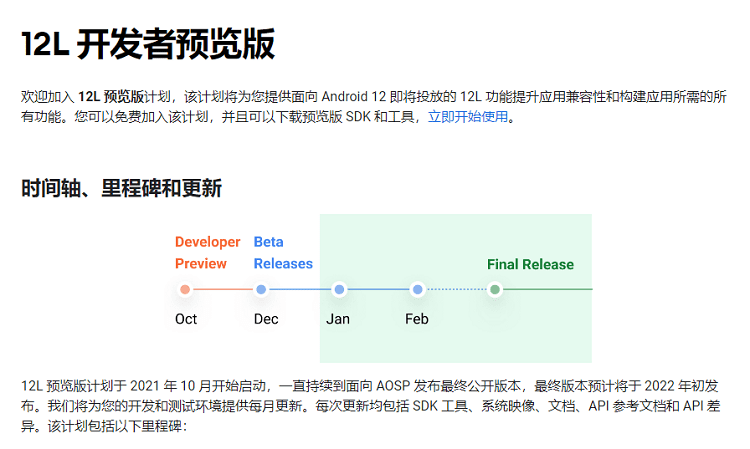Click the Oct month label
This screenshot has width=750, height=449.
point(186,319)
